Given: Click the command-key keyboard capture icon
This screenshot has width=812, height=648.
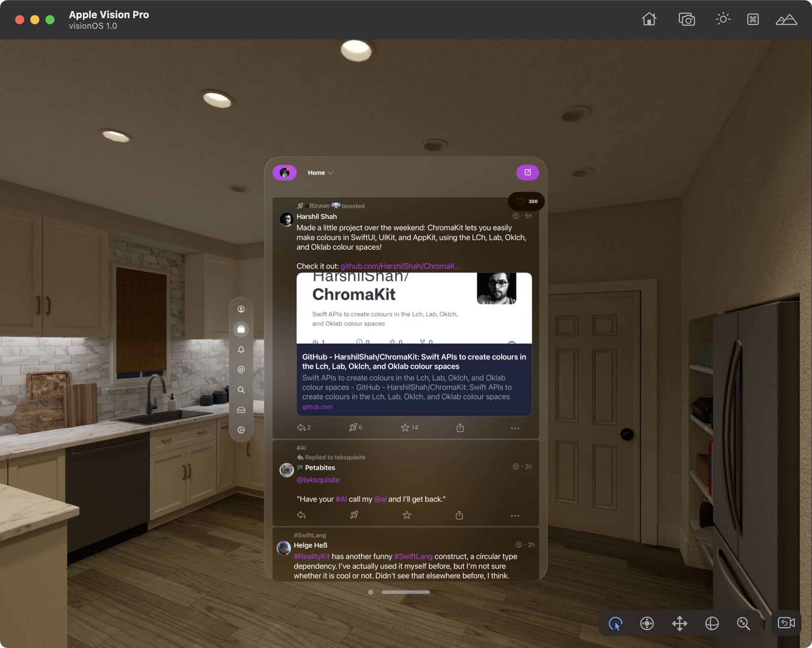Looking at the screenshot, I should coord(753,19).
